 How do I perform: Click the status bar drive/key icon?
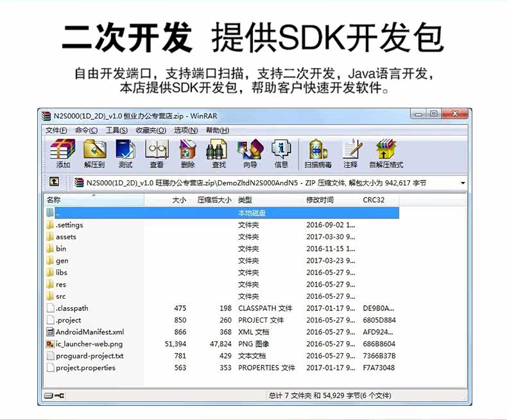tap(55, 396)
